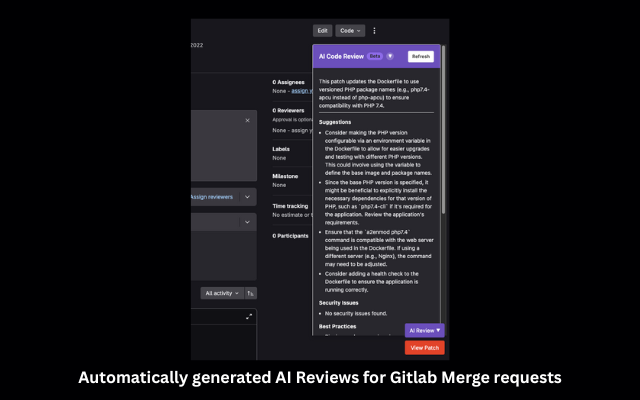Click the assign yourself link under Assignees
Image resolution: width=640 pixels, height=400 pixels.
pos(302,91)
